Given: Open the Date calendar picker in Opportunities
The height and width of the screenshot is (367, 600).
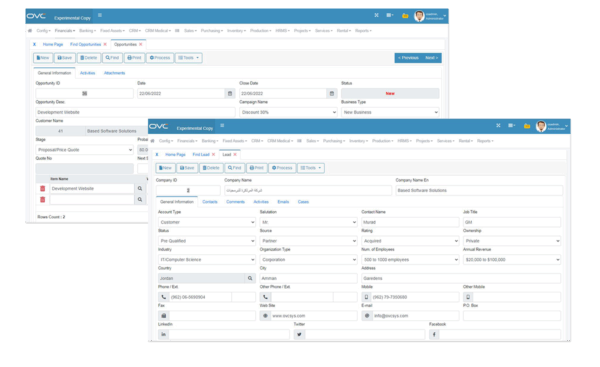Looking at the screenshot, I should coord(230,93).
